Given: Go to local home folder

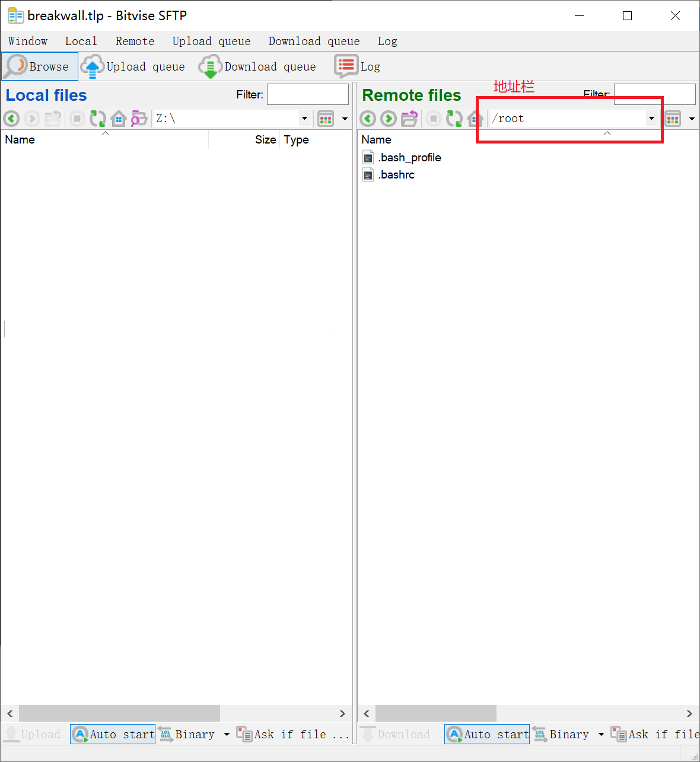Looking at the screenshot, I should (x=119, y=119).
